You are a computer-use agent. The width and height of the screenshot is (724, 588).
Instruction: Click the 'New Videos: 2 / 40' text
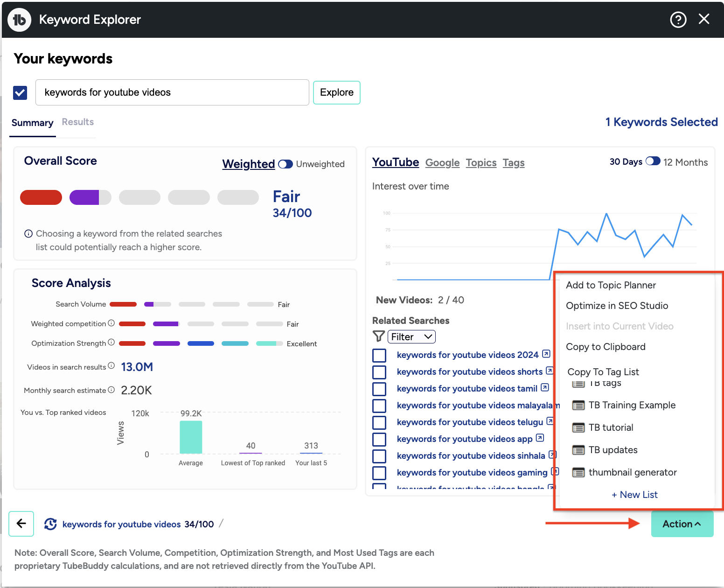point(420,300)
